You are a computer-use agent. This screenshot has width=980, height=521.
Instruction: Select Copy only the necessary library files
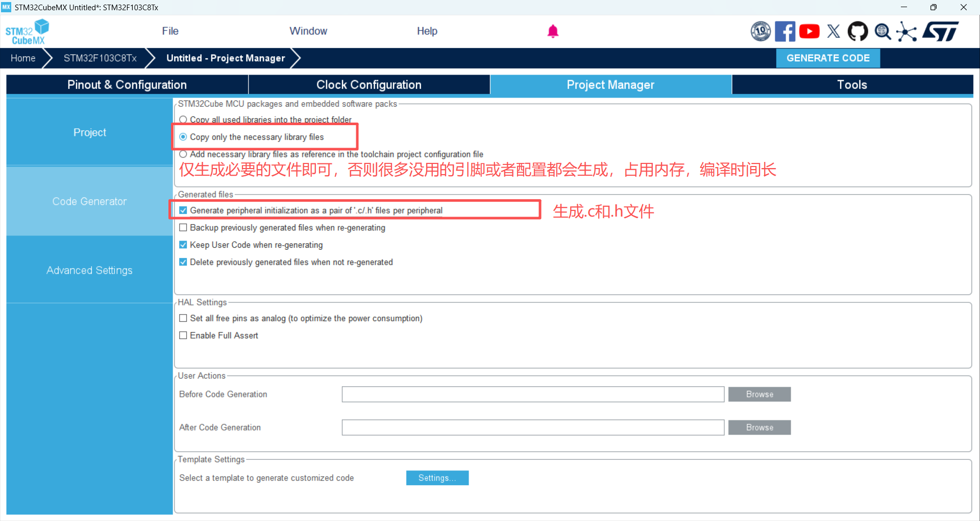click(183, 137)
